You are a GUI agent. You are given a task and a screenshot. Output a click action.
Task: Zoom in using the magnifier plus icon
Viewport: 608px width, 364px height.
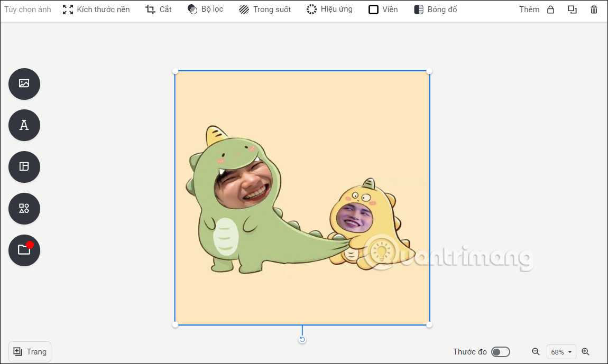coord(586,351)
